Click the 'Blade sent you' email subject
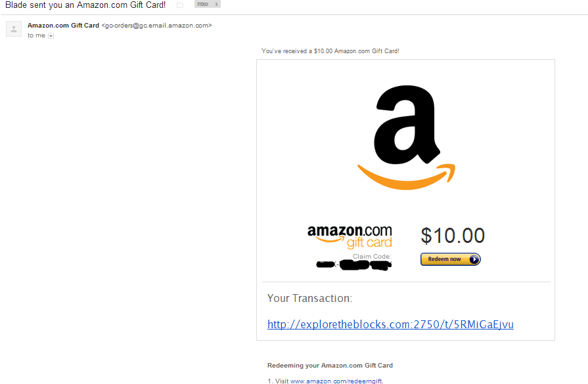 (85, 5)
